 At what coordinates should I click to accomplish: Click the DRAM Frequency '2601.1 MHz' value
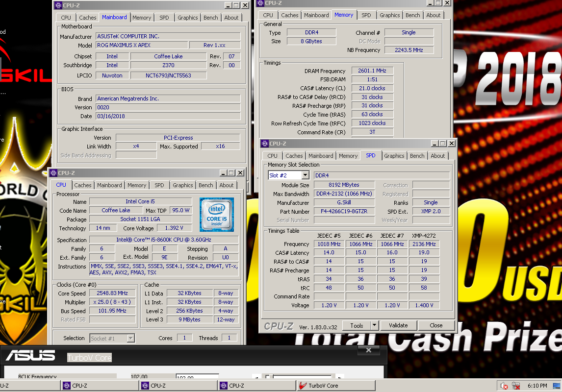tap(372, 71)
